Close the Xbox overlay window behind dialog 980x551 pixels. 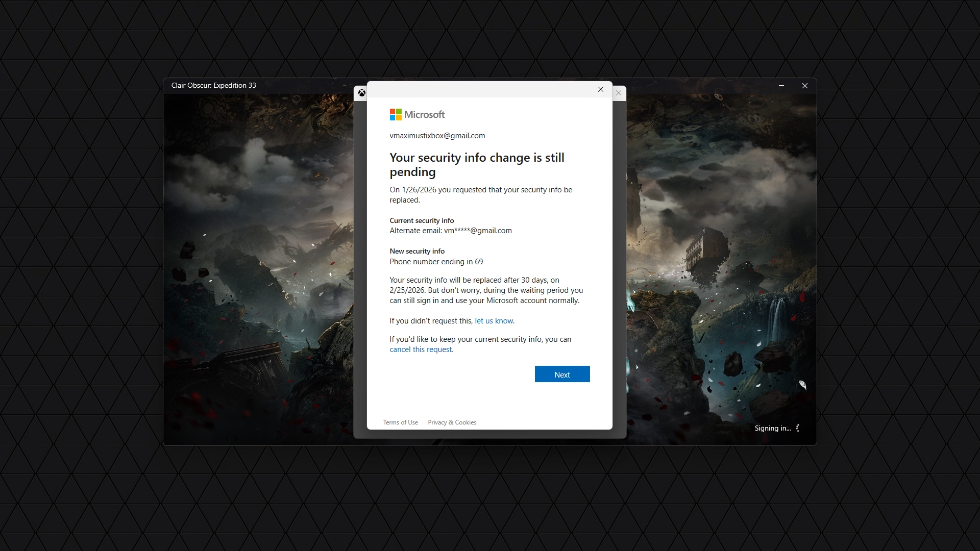tap(619, 93)
